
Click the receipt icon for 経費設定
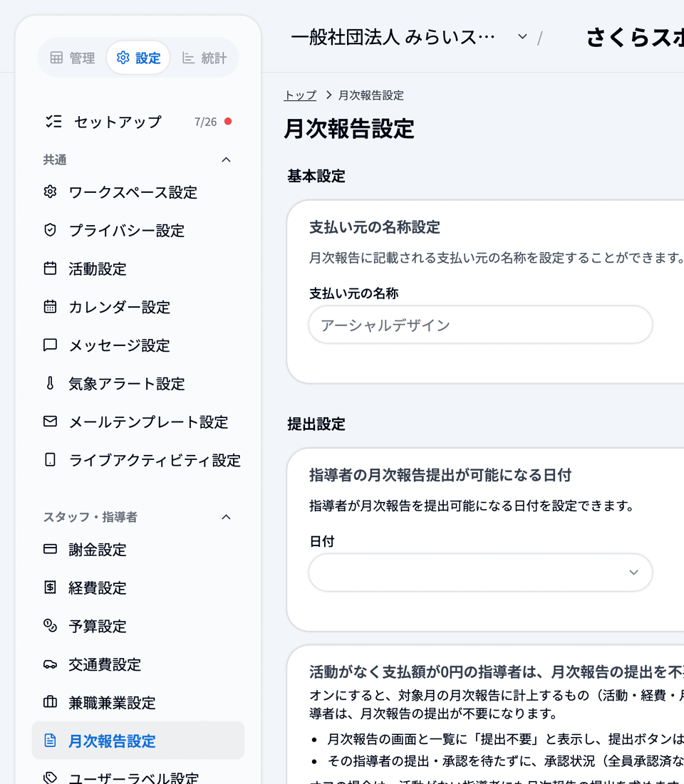point(50,587)
